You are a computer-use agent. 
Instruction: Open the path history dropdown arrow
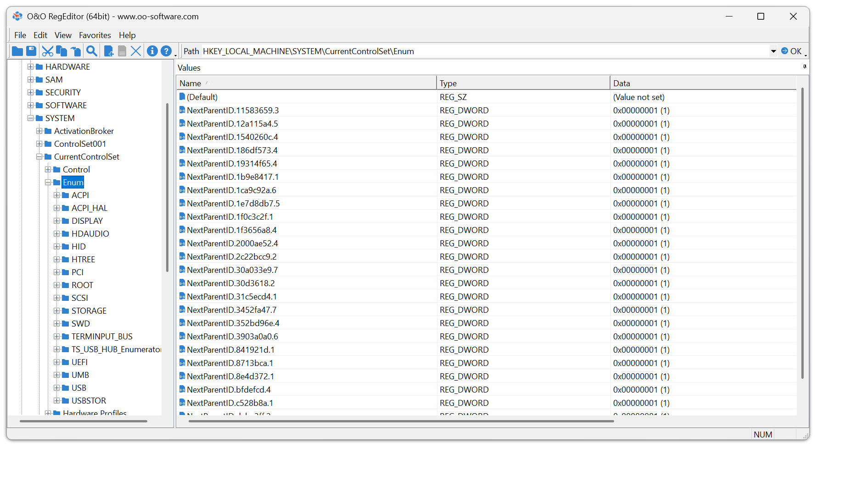pyautogui.click(x=774, y=51)
